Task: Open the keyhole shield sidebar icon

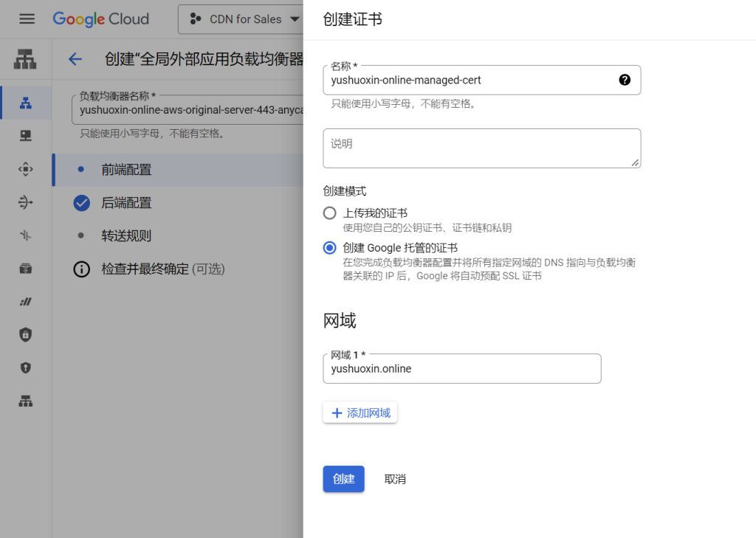Action: click(x=26, y=368)
